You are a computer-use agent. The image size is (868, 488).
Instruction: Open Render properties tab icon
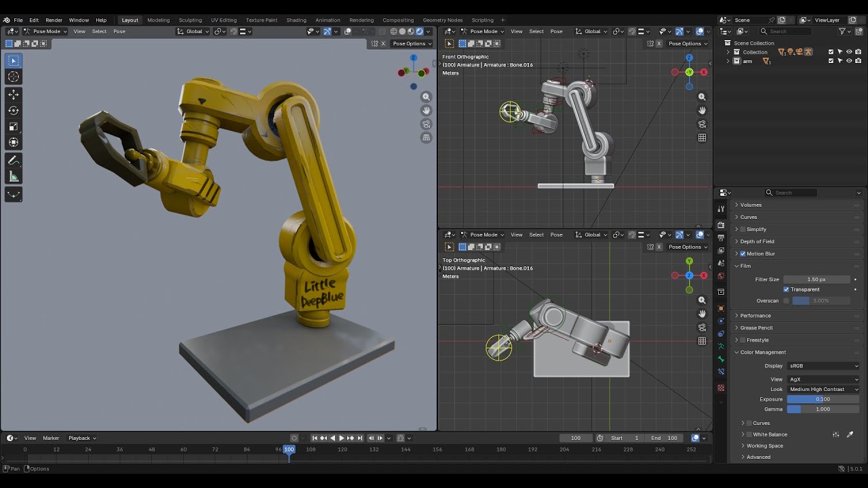click(x=721, y=225)
